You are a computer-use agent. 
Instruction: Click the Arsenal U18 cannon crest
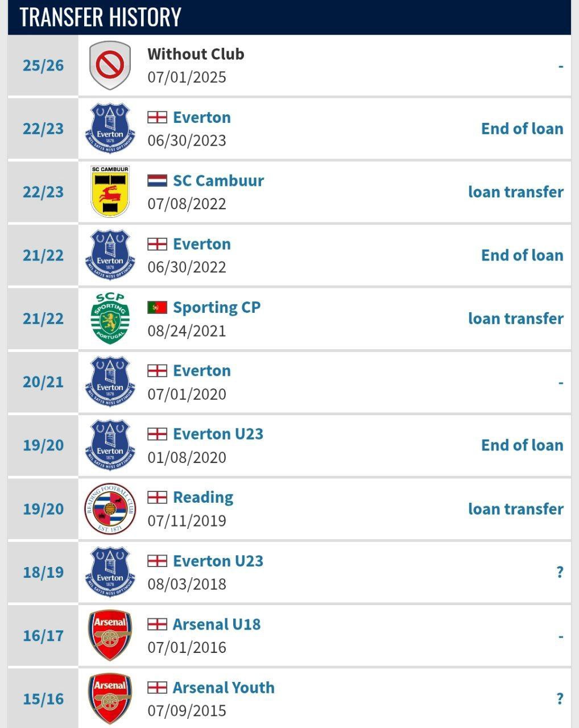(110, 635)
